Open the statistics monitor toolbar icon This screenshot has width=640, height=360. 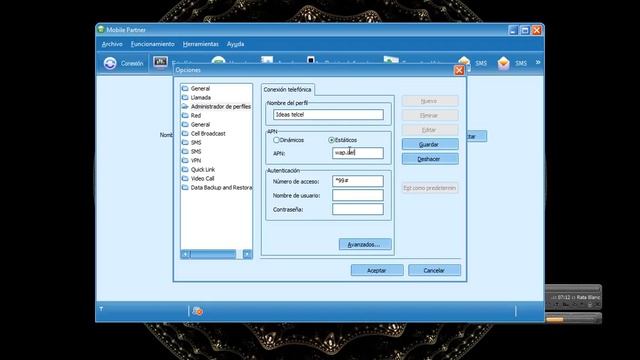click(160, 62)
